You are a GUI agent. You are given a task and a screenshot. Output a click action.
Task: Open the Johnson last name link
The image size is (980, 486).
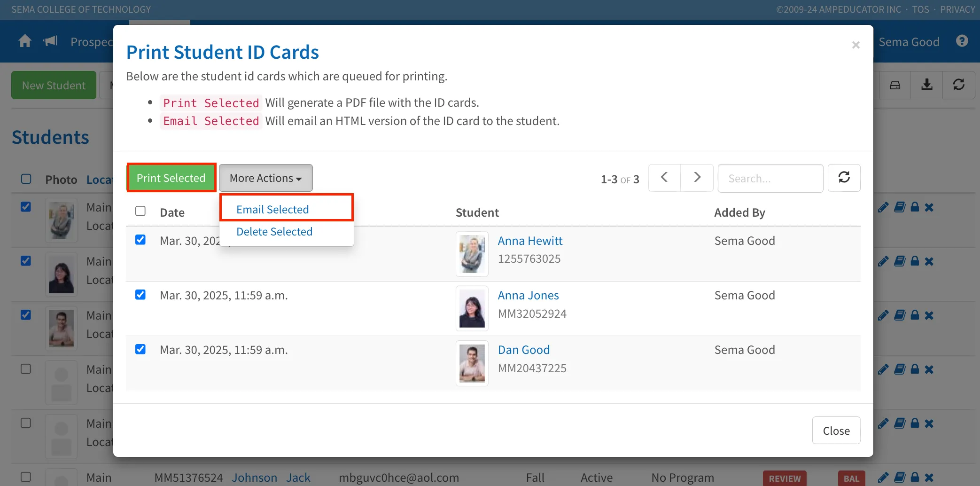tap(255, 478)
